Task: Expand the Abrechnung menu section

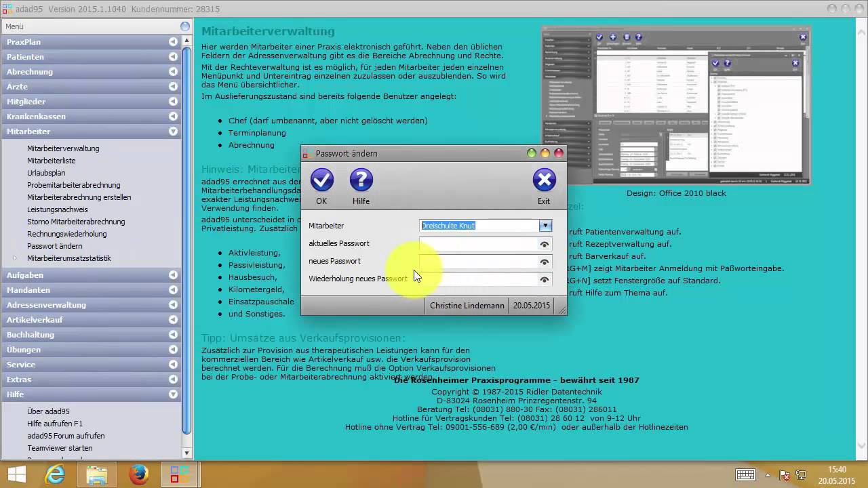Action: click(173, 72)
